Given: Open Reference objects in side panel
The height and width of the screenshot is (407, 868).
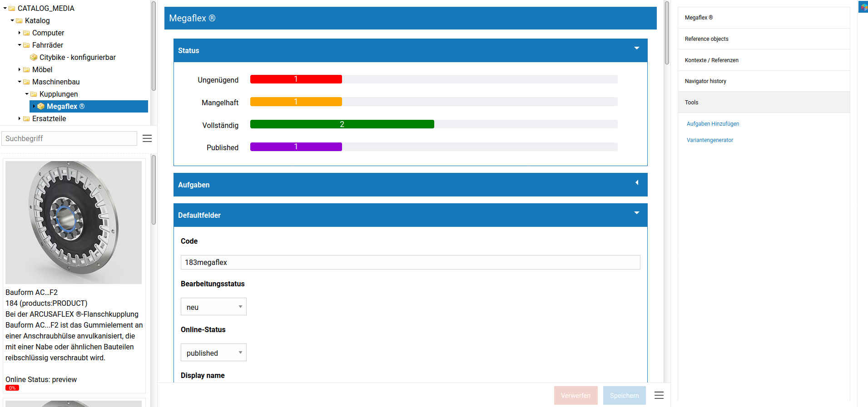Looking at the screenshot, I should (x=764, y=39).
